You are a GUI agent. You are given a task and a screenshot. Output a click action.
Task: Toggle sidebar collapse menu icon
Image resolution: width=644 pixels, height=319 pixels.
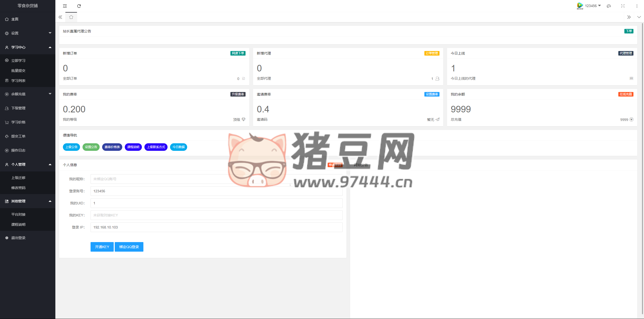(65, 6)
